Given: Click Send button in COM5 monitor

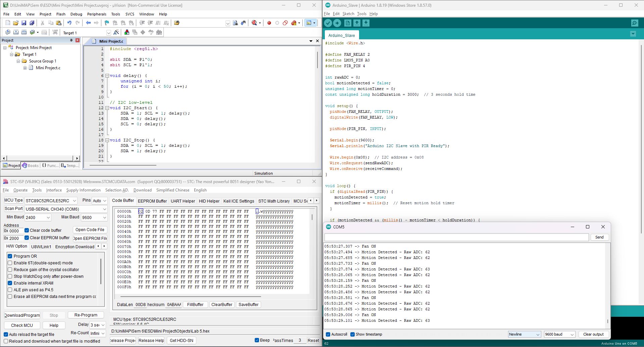Looking at the screenshot, I should tap(599, 237).
